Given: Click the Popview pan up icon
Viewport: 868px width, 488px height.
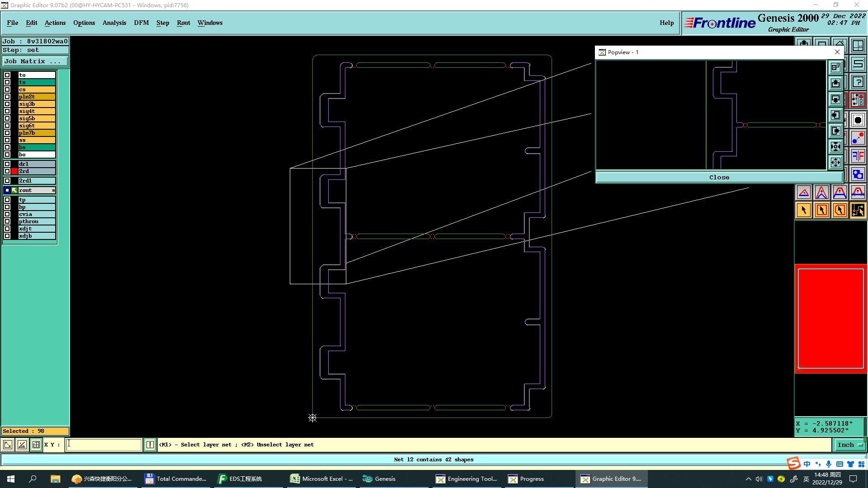Looking at the screenshot, I should coord(835,83).
